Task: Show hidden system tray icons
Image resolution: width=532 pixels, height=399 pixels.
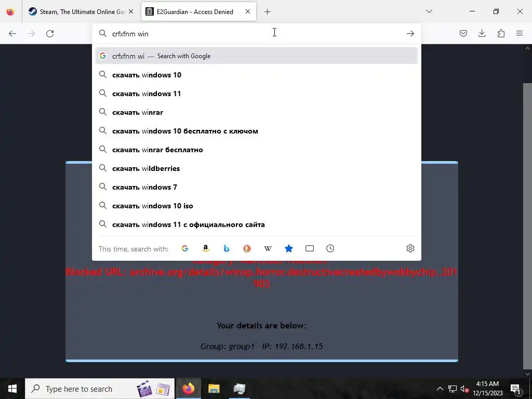Action: click(x=440, y=389)
